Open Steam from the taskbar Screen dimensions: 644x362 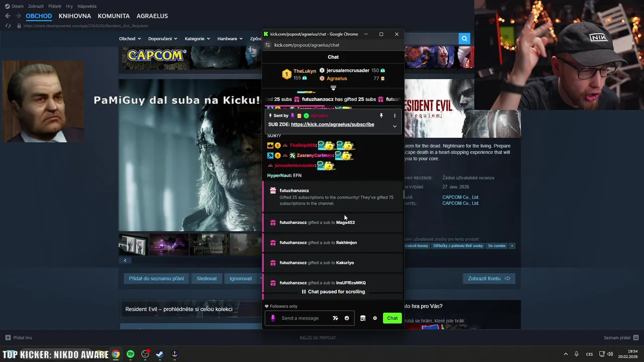(159, 354)
